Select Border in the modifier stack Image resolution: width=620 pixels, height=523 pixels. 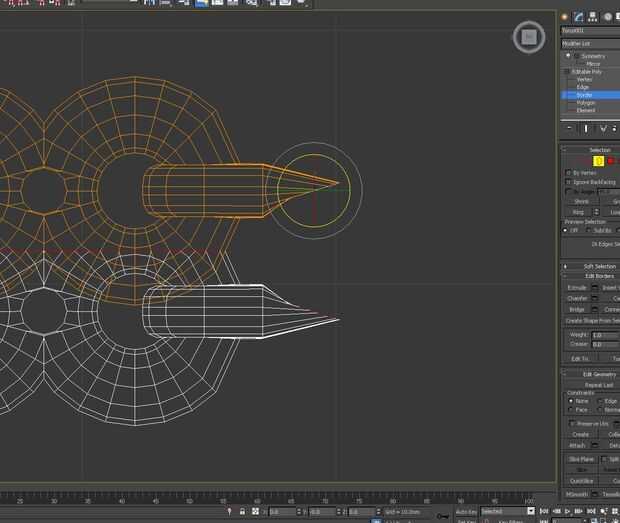click(x=585, y=95)
